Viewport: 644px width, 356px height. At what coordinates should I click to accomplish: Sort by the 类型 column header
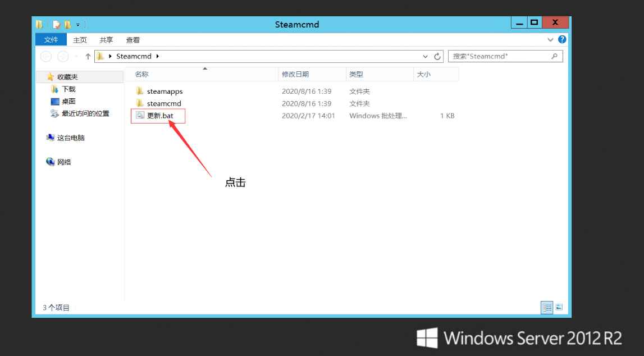(x=380, y=74)
